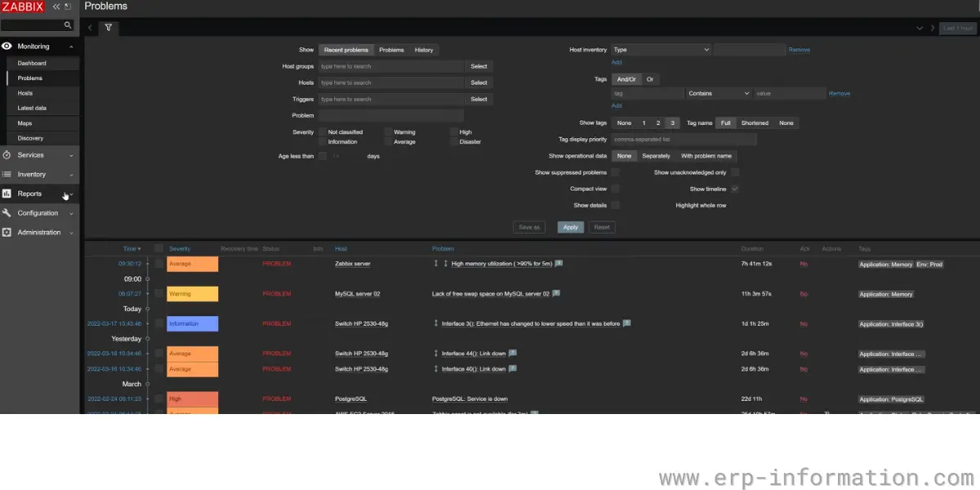This screenshot has height=490, width=980.
Task: Go to previous filter with left arrow
Action: point(90,28)
